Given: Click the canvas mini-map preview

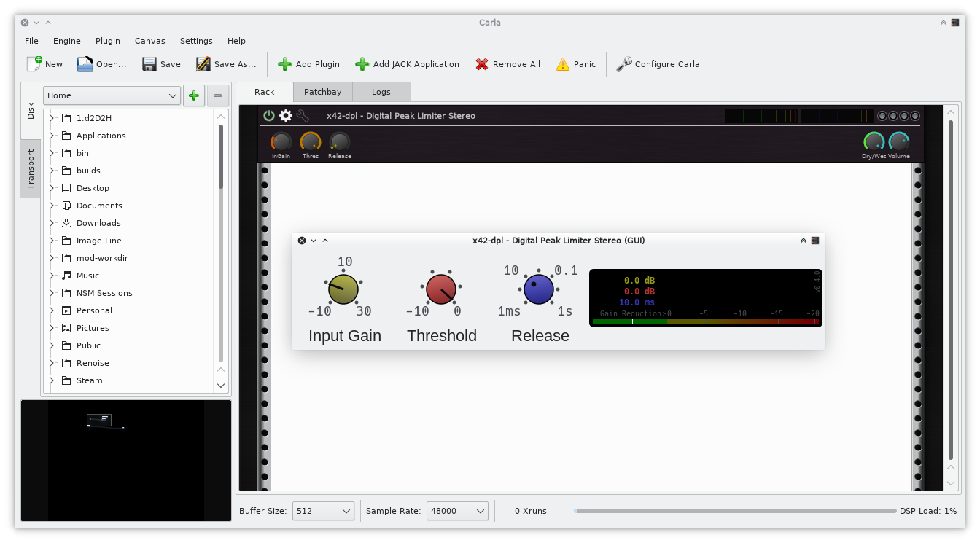Looking at the screenshot, I should (126, 461).
